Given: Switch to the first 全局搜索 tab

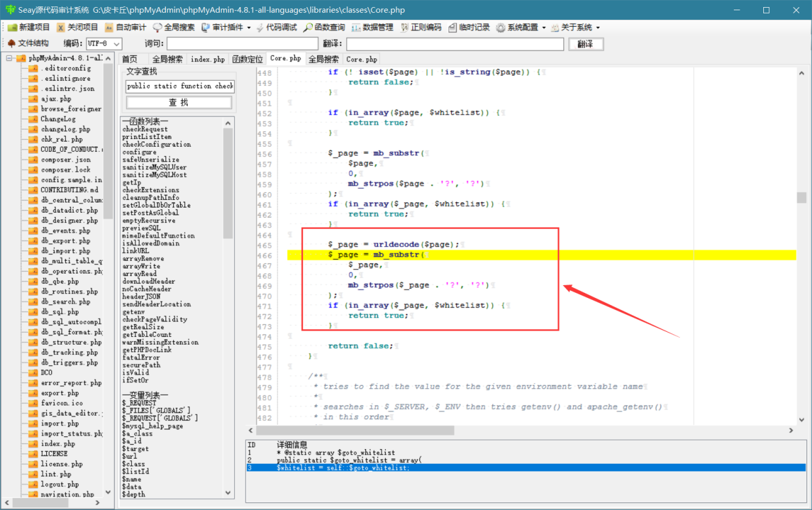Looking at the screenshot, I should (x=168, y=59).
